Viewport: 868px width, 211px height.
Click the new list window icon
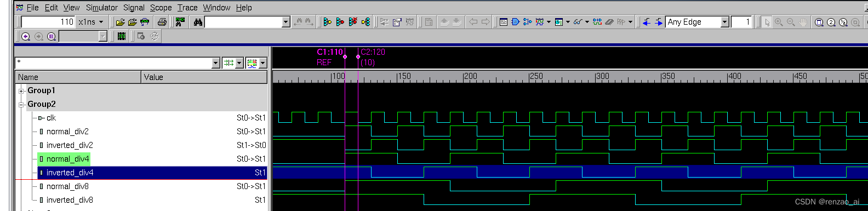click(x=559, y=22)
